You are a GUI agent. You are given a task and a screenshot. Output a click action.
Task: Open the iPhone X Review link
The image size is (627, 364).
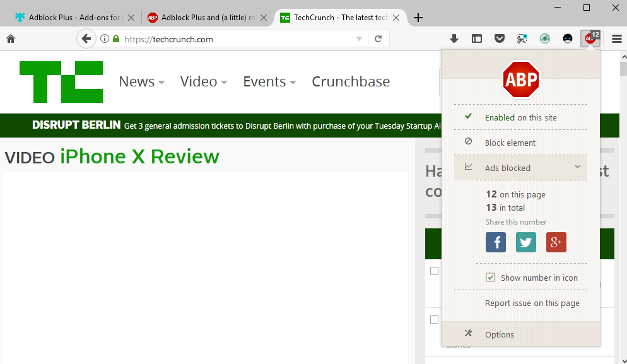point(139,156)
